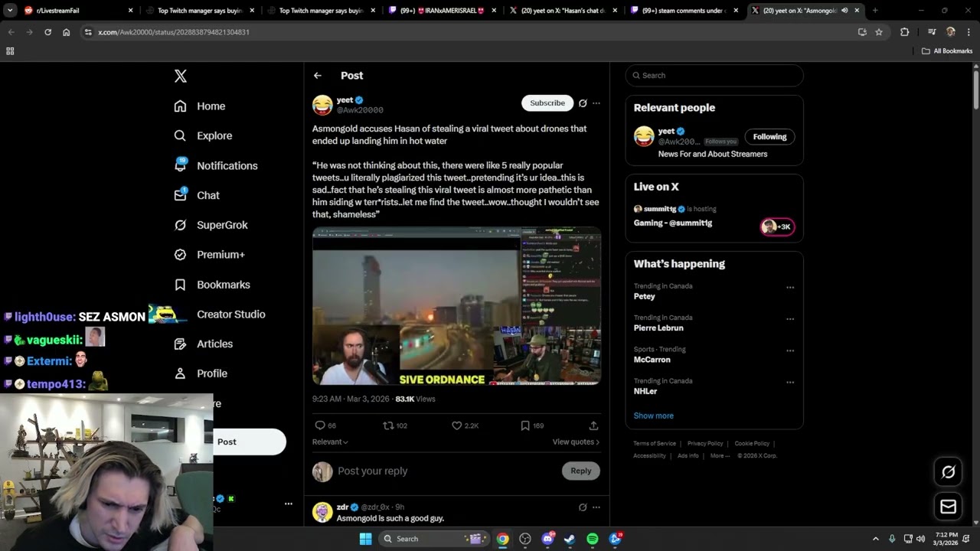Click the Reply button
The height and width of the screenshot is (551, 980).
point(581,471)
